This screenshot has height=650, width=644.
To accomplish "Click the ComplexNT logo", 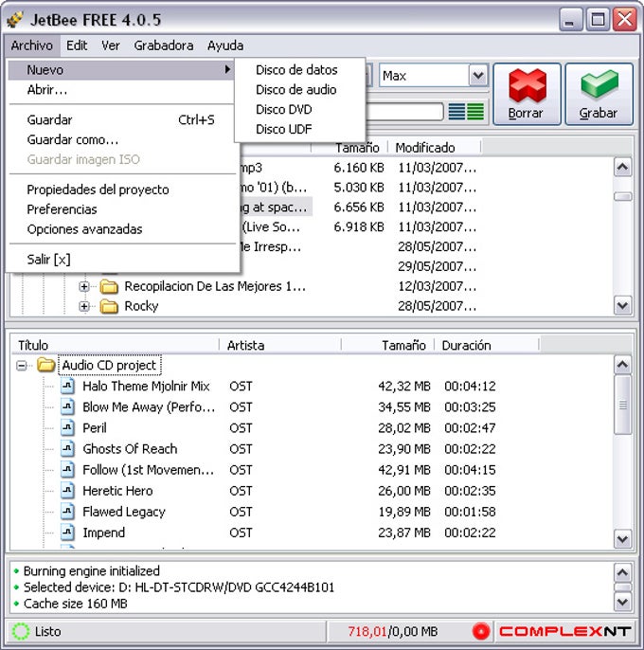I will [564, 631].
